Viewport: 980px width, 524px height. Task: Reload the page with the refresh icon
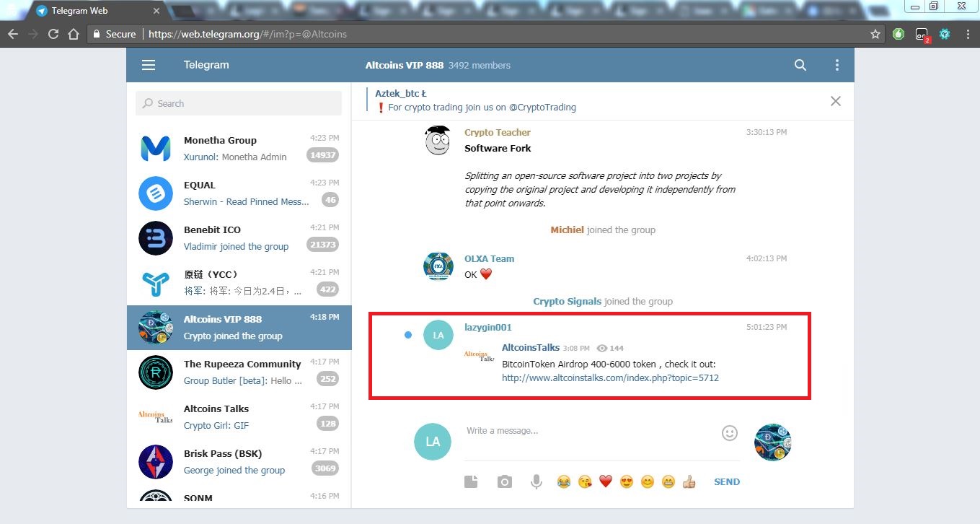point(53,34)
